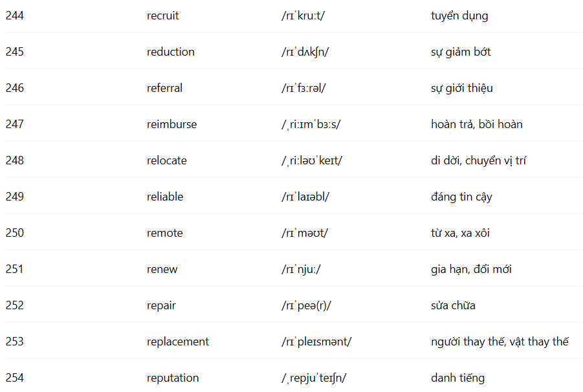Select the meaning 'sự giới thiệu'
This screenshot has height=392, width=583.
click(x=462, y=88)
